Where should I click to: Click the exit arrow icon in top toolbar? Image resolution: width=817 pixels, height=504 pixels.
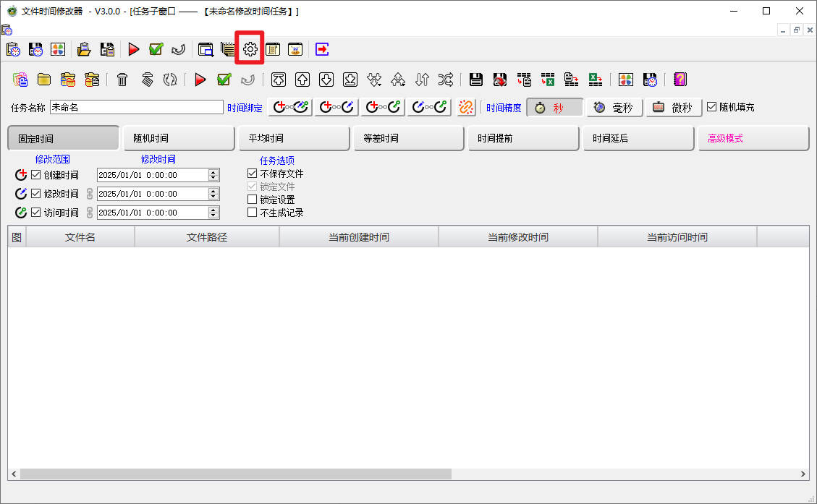(322, 49)
